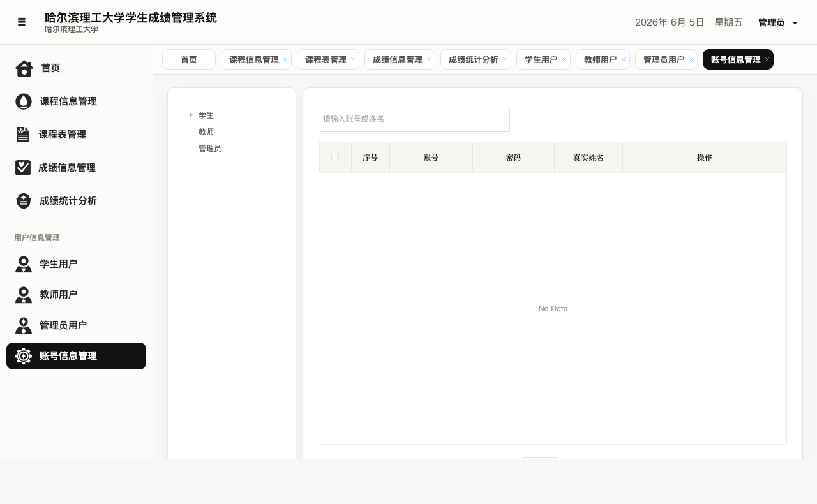The width and height of the screenshot is (817, 504).
Task: Click the gear icon for 账号信息管理
Action: coord(23,356)
